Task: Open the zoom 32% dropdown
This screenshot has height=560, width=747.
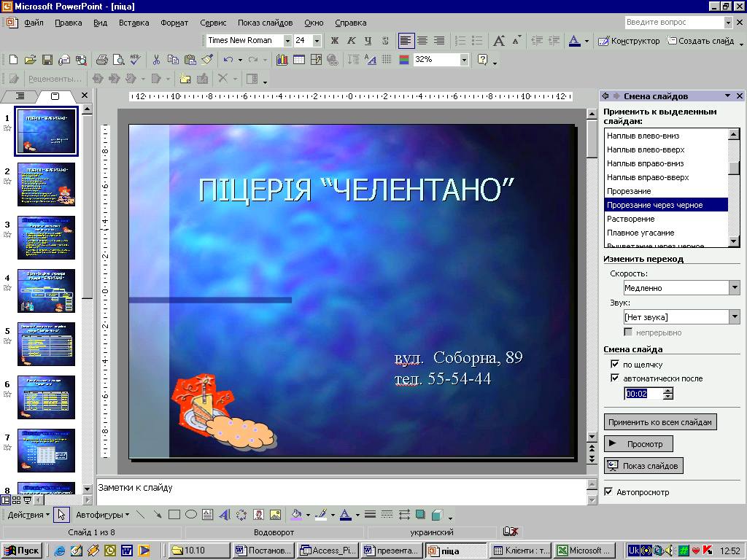Action: (x=464, y=60)
